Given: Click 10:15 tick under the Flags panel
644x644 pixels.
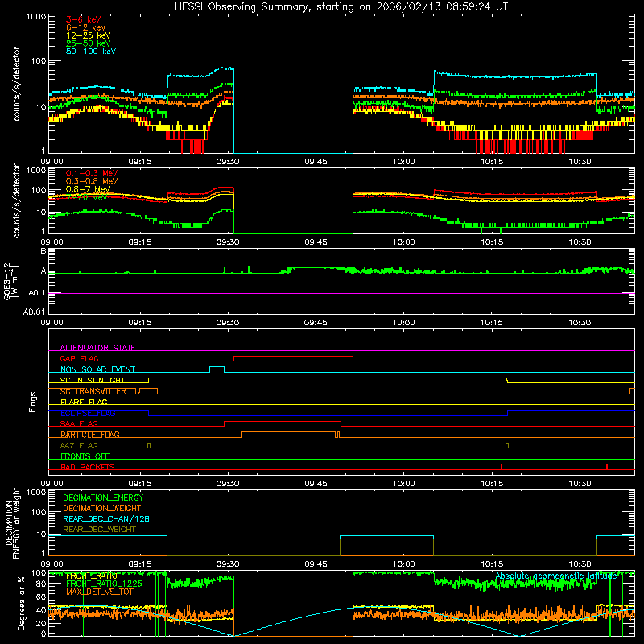Looking at the screenshot, I should click(x=492, y=484).
